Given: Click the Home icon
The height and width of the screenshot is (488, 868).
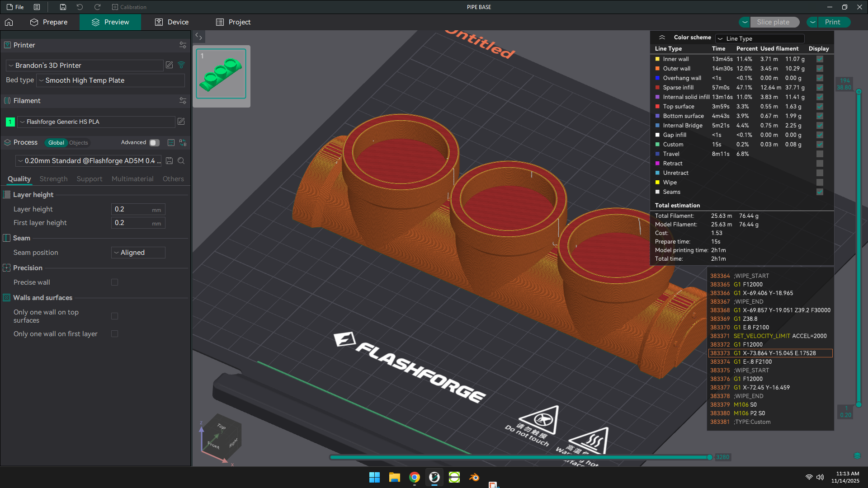Looking at the screenshot, I should coord(9,22).
